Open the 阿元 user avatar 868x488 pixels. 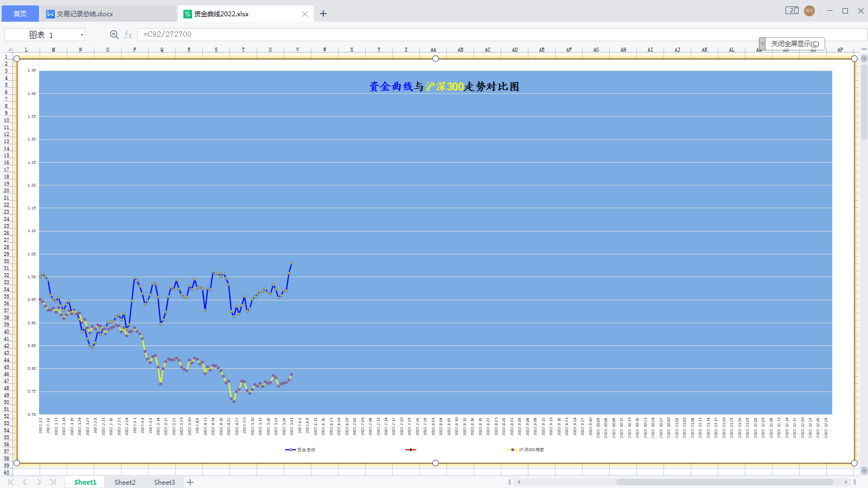click(x=809, y=10)
